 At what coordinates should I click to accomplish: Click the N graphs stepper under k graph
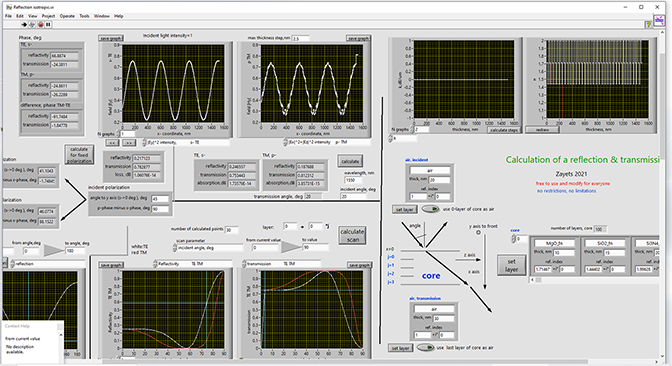tap(412, 129)
